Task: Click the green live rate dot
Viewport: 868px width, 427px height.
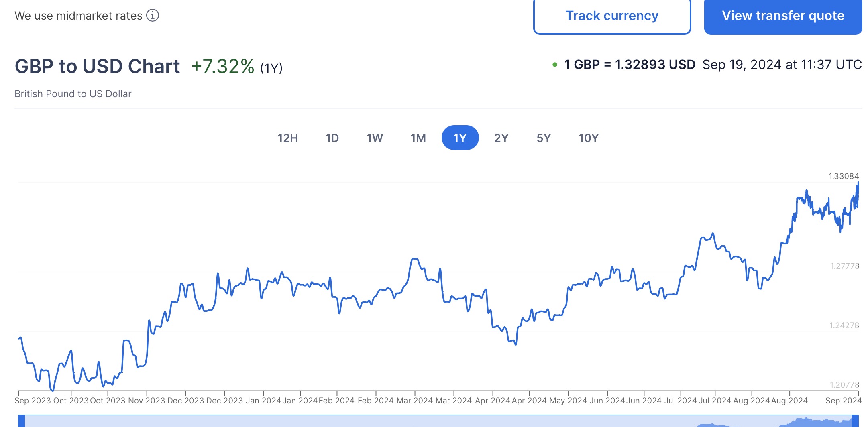Action: coord(555,65)
